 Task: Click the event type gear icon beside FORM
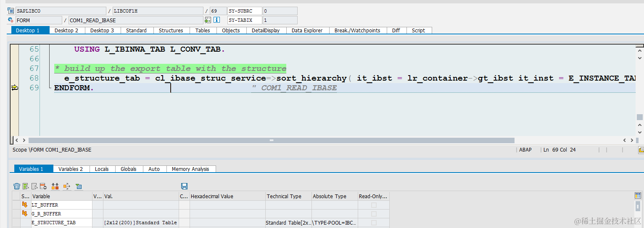pyautogui.click(x=11, y=20)
